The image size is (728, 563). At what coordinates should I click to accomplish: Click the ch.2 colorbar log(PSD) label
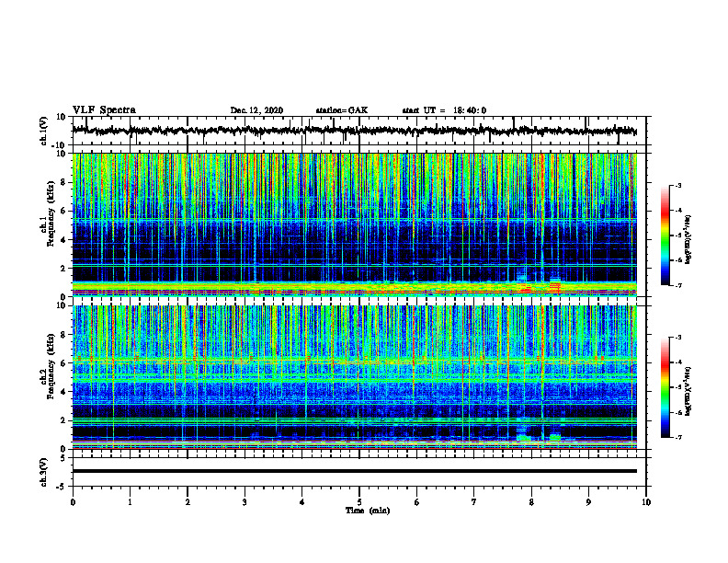689,391
